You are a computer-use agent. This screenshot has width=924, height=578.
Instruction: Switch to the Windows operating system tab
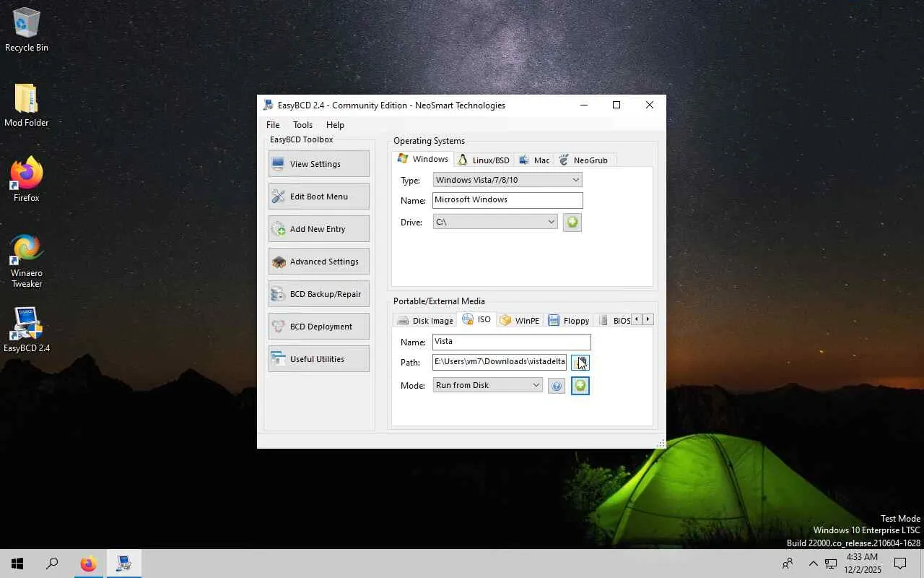tap(423, 159)
